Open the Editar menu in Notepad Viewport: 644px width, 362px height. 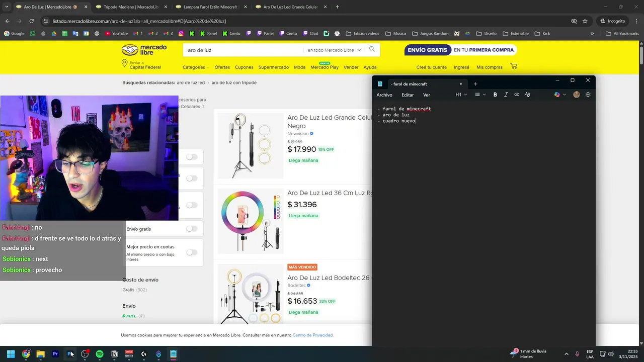[408, 95]
